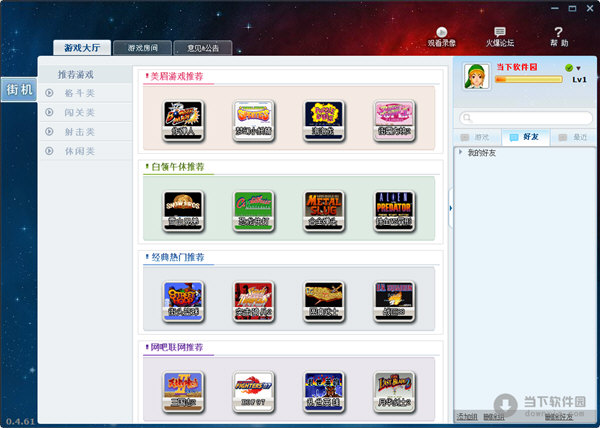This screenshot has width=600, height=428.
Task: Click the Lv1 level label
Action: click(x=579, y=80)
